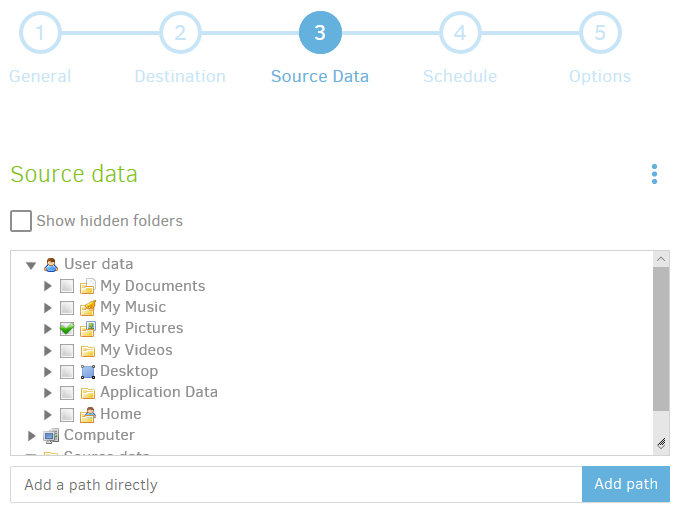
Task: Click the Add path button
Action: point(625,484)
